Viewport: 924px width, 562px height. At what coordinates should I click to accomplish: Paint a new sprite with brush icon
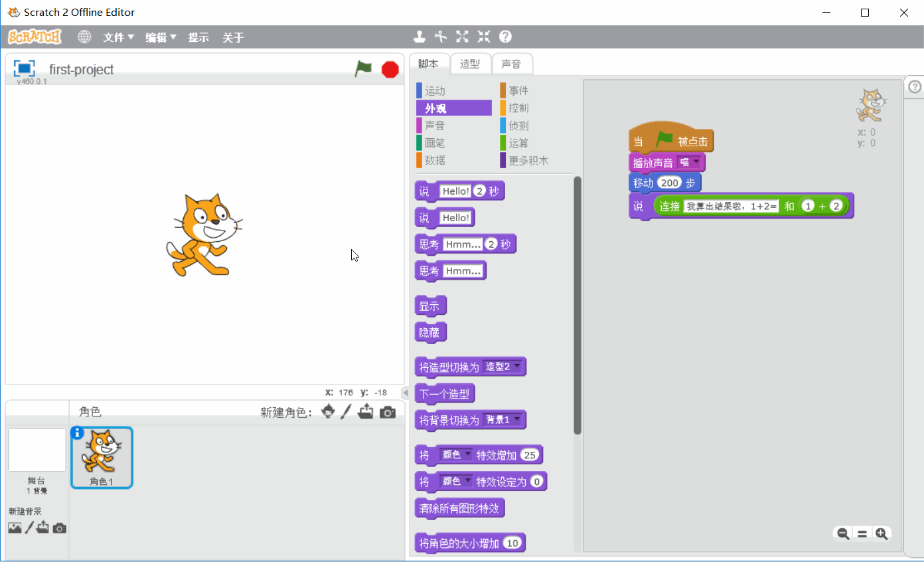[346, 413]
